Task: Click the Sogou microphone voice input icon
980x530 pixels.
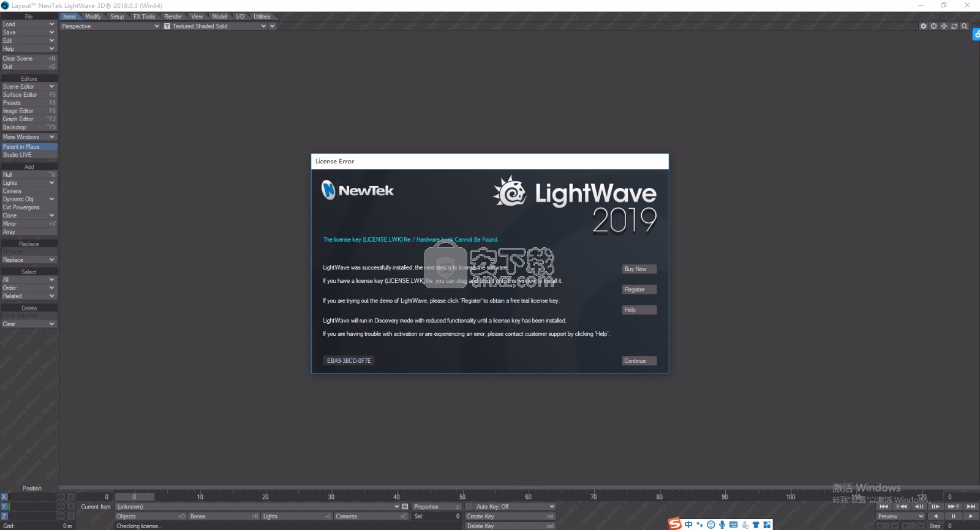Action: point(722,524)
